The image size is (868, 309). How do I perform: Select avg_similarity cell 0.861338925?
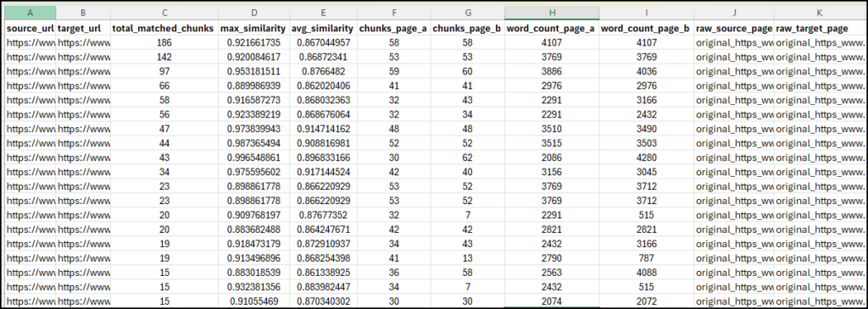coord(323,273)
